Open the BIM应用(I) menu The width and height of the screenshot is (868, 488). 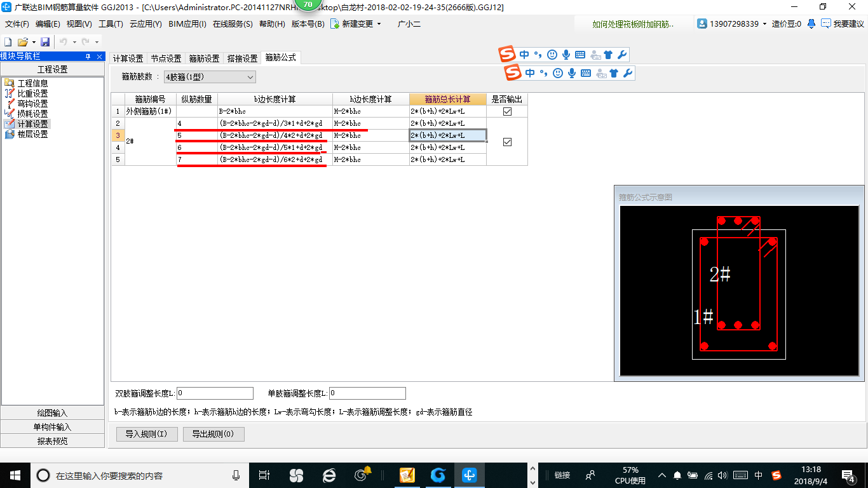(187, 24)
